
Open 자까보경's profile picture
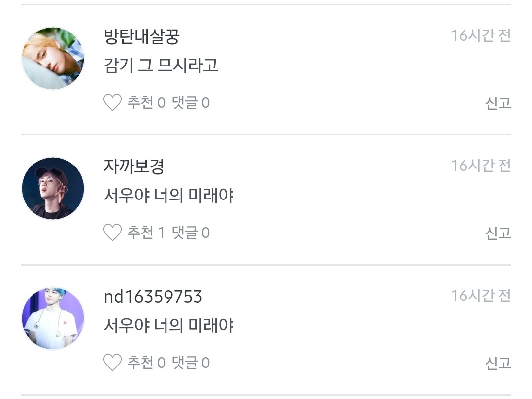point(53,188)
